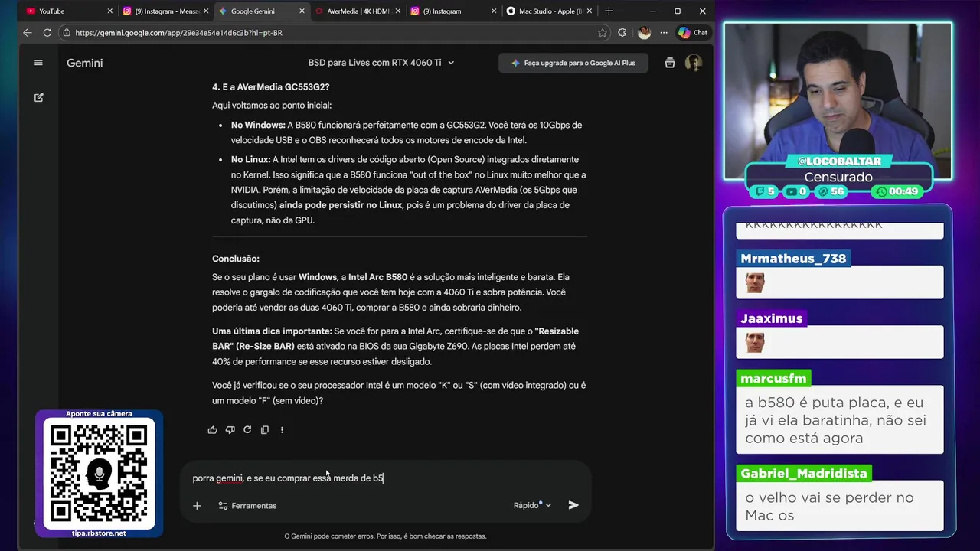This screenshot has height=551, width=980.
Task: Open the Gemini hamburger main menu
Action: click(38, 63)
